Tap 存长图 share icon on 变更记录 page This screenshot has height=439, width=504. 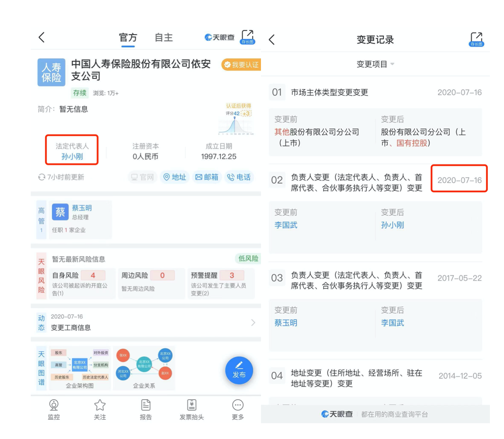click(x=476, y=39)
